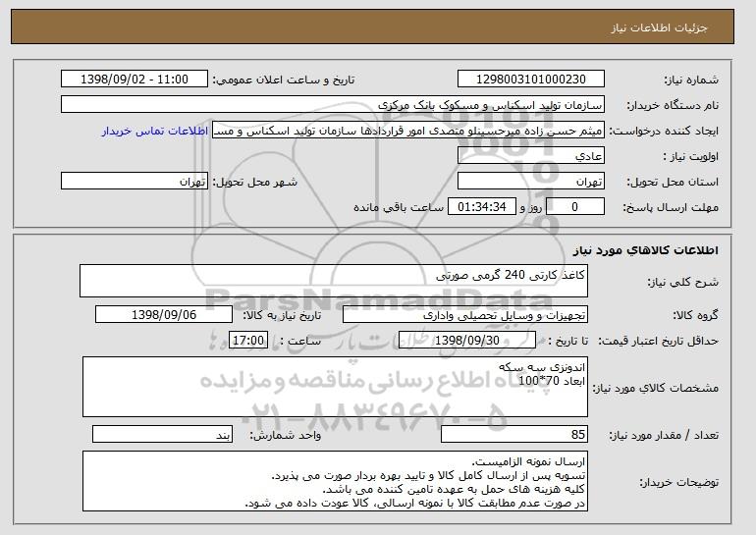The width and height of the screenshot is (756, 535).
Task: Click the header title جزئیات اطلاعات نیاز
Action: click(659, 27)
